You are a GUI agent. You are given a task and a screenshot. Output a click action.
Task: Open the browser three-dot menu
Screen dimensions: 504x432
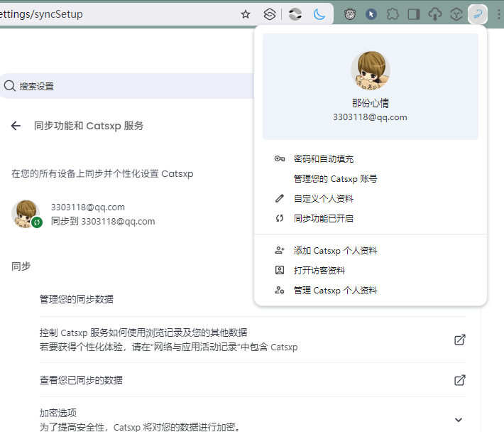point(498,14)
